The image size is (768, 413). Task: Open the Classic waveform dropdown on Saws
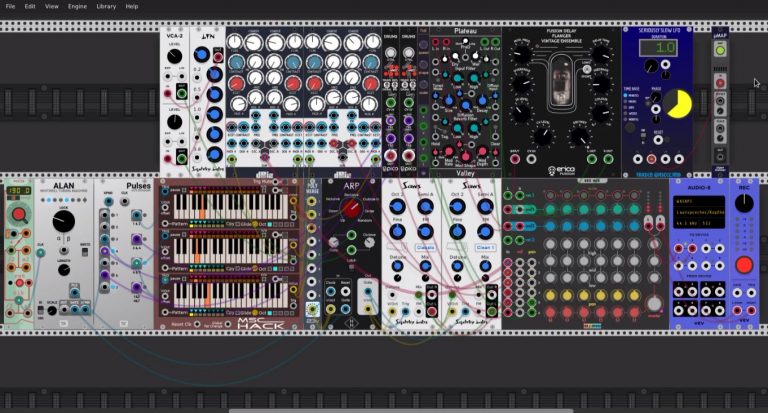coord(425,247)
